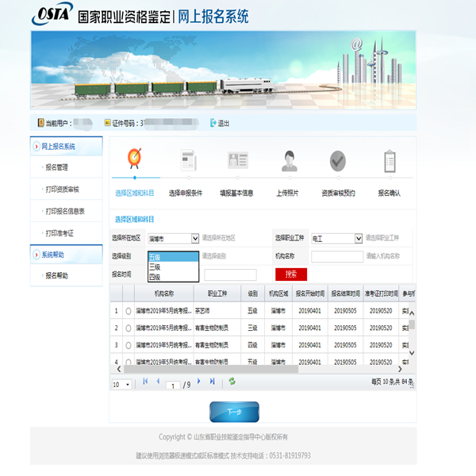This screenshot has width=476, height=476.
Task: Open 打印准考证 in the sidebar menu
Action: [59, 233]
